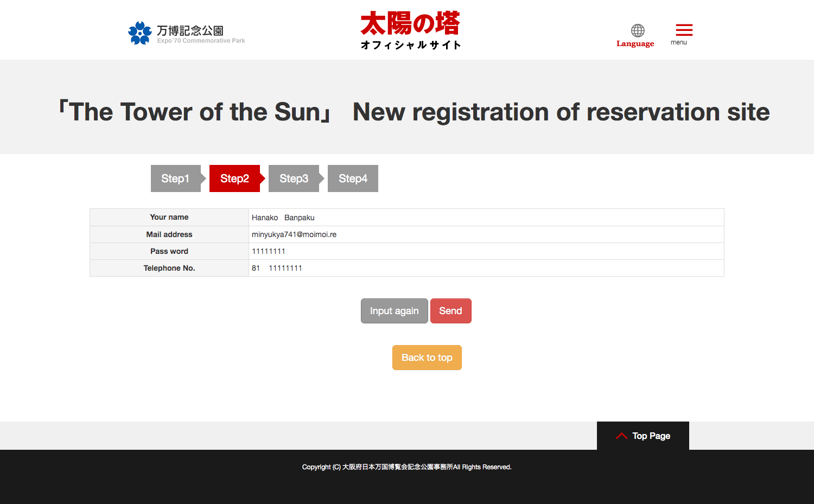This screenshot has width=814, height=504.
Task: Click the orange Back to top button
Action: (x=427, y=358)
